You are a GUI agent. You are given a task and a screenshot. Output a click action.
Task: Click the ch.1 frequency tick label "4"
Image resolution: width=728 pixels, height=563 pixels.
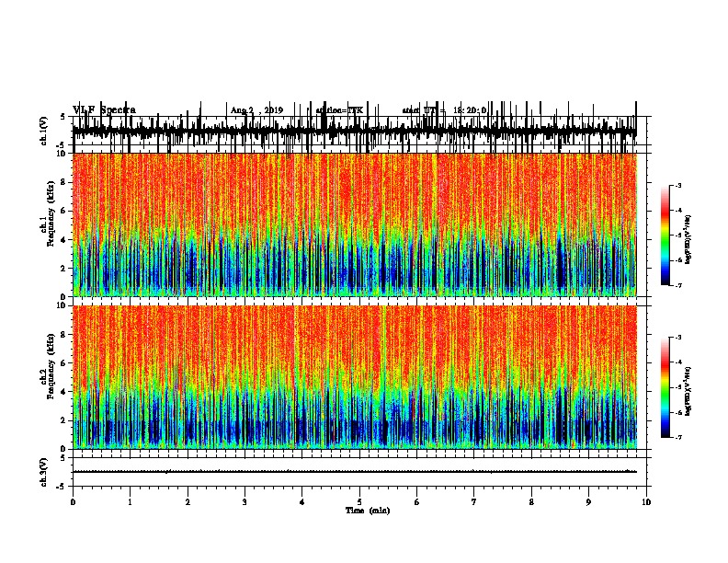pyautogui.click(x=63, y=240)
